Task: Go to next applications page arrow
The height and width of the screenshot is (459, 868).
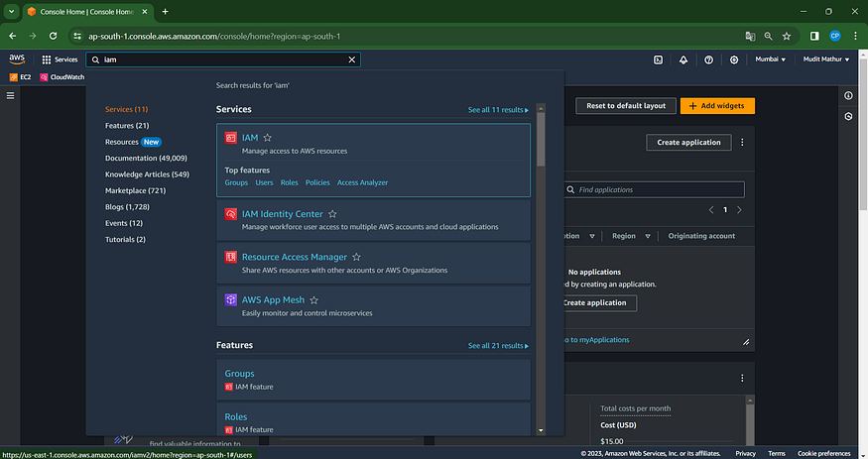Action: click(739, 210)
